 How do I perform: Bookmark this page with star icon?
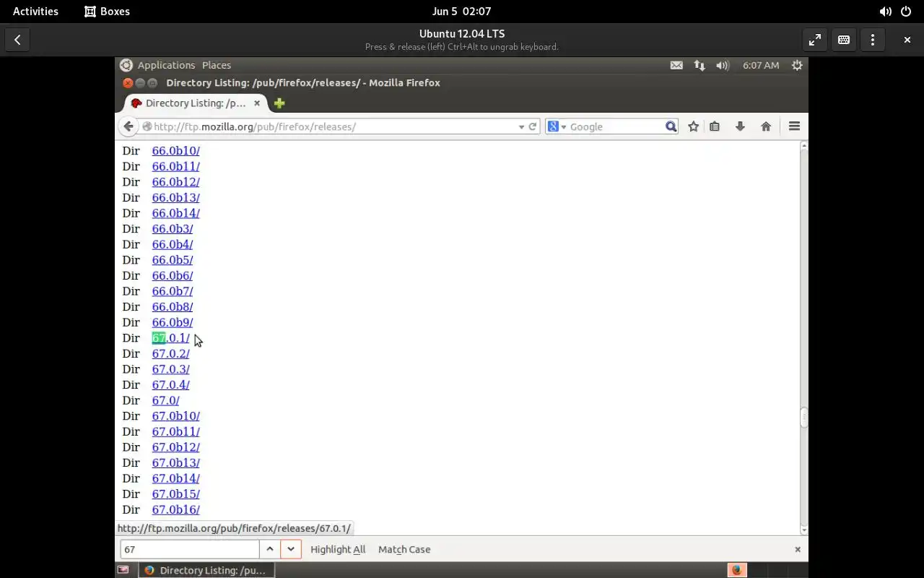pos(694,126)
